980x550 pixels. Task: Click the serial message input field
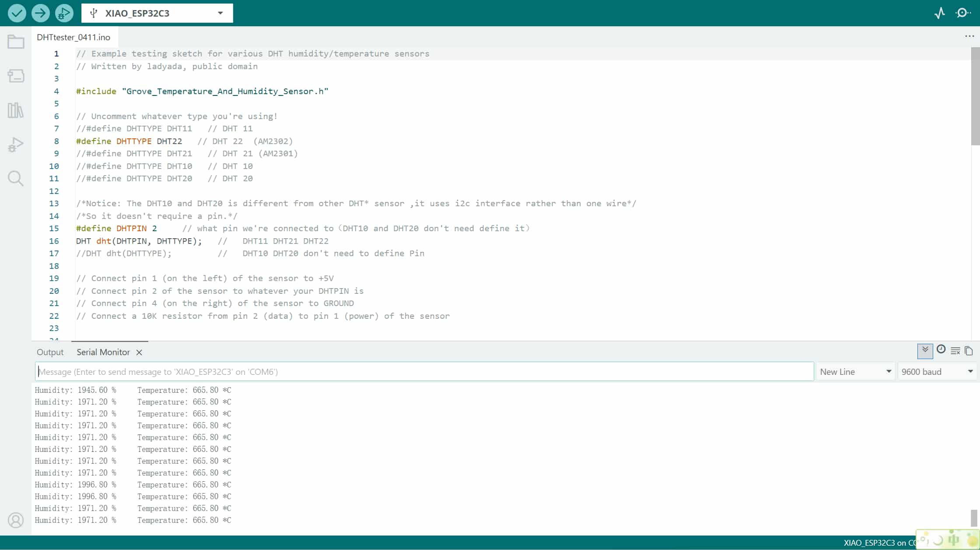[x=424, y=372]
